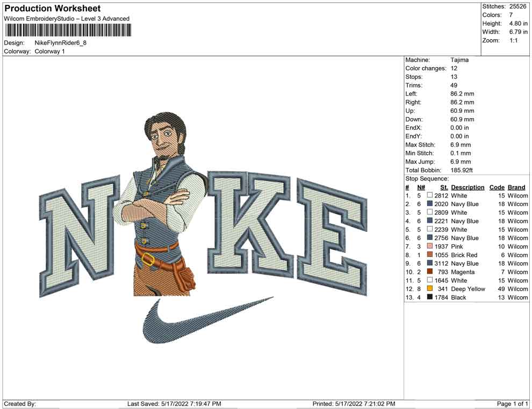The height and width of the screenshot is (409, 532).
Task: Click the white swatch beside 2809
Action: click(x=430, y=212)
